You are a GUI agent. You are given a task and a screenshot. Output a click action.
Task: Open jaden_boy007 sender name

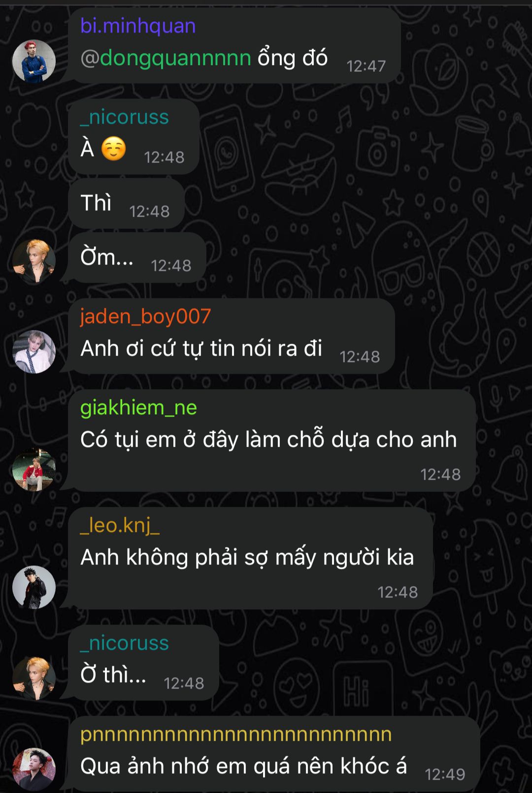pyautogui.click(x=146, y=316)
